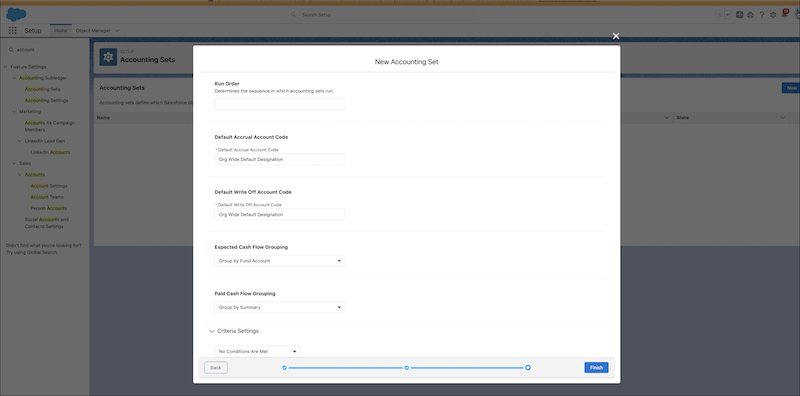
Task: Close the New Accounting Set dialog
Action: pyautogui.click(x=616, y=36)
